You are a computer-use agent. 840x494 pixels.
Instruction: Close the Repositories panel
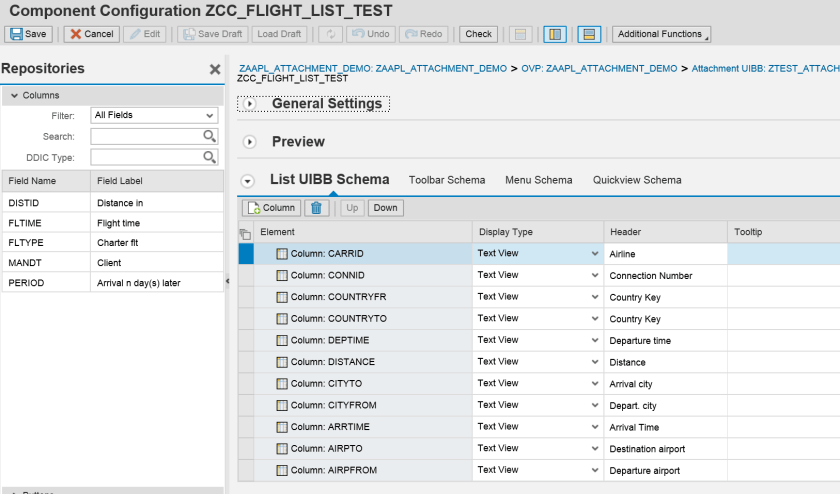[x=214, y=70]
